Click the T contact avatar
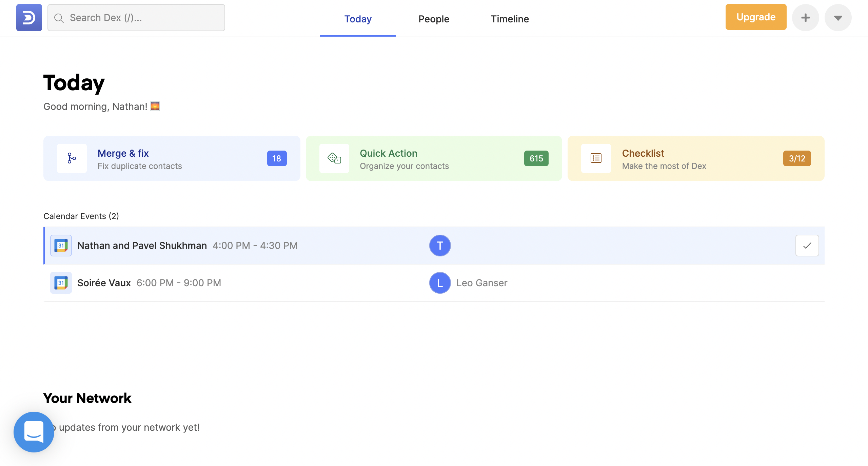Viewport: 868px width, 466px height. [440, 246]
